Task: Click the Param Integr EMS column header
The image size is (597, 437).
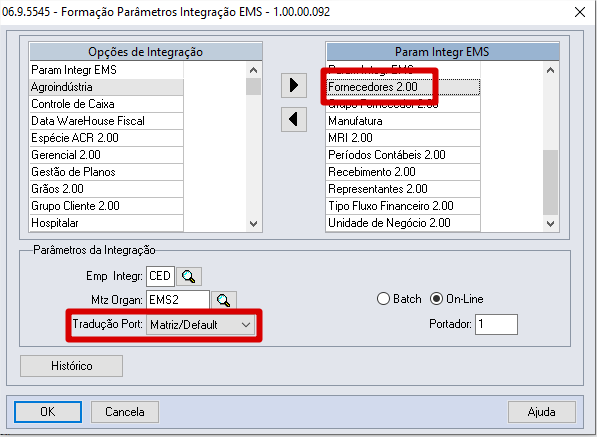Action: coord(443,52)
